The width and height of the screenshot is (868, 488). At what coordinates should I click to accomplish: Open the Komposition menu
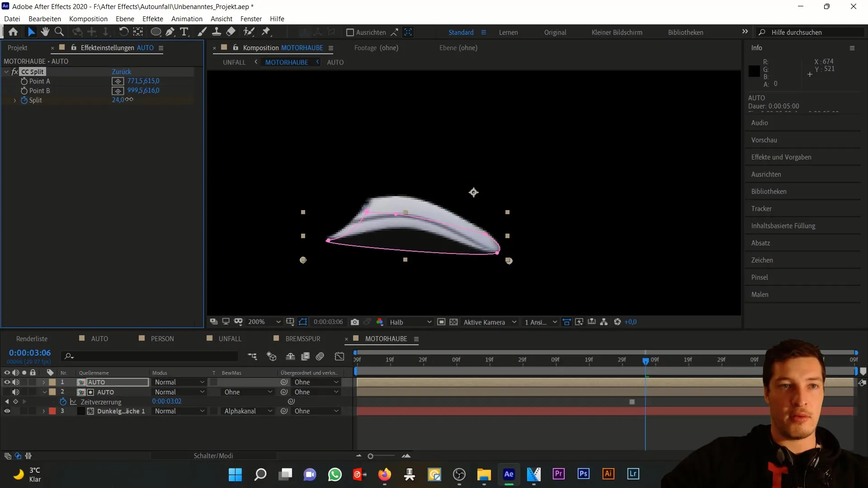click(x=88, y=19)
